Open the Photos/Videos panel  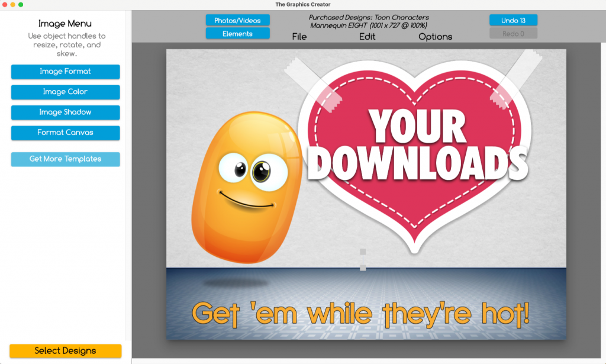[237, 20]
